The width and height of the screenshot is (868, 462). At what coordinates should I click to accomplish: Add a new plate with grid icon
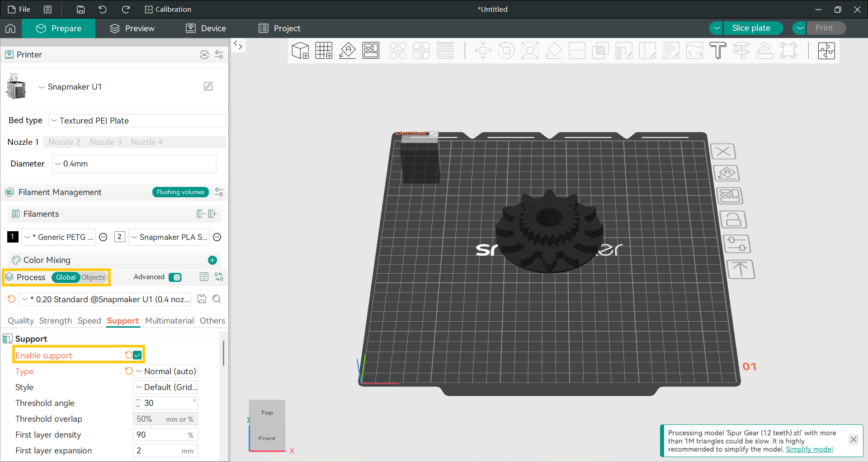324,51
